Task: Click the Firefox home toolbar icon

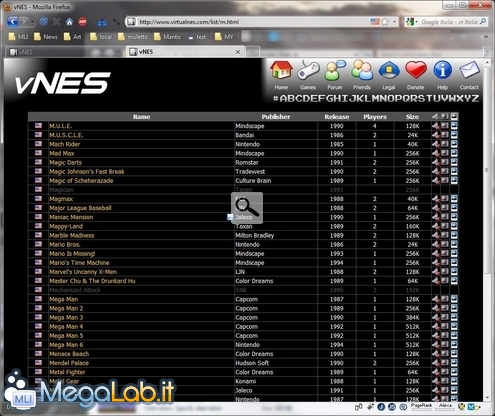Action: pos(69,22)
